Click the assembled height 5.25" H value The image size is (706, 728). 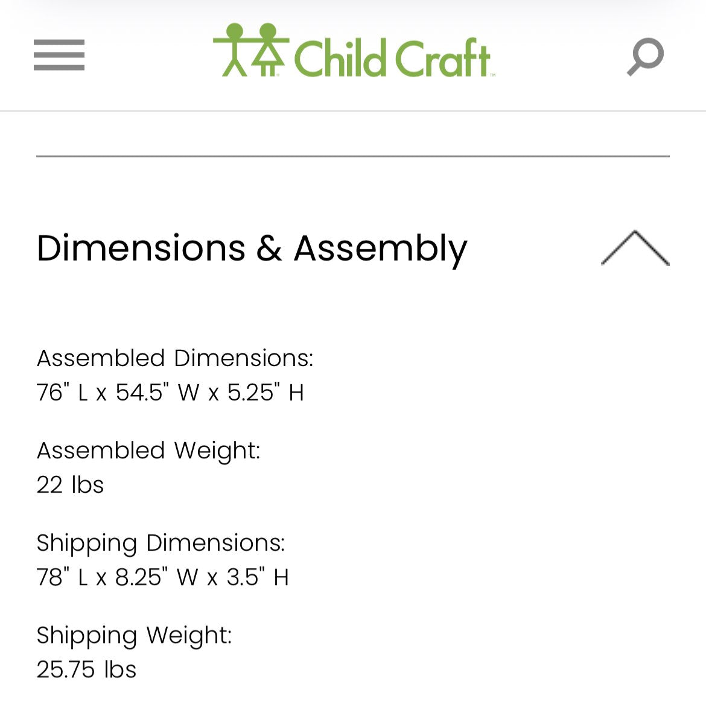pos(266,393)
